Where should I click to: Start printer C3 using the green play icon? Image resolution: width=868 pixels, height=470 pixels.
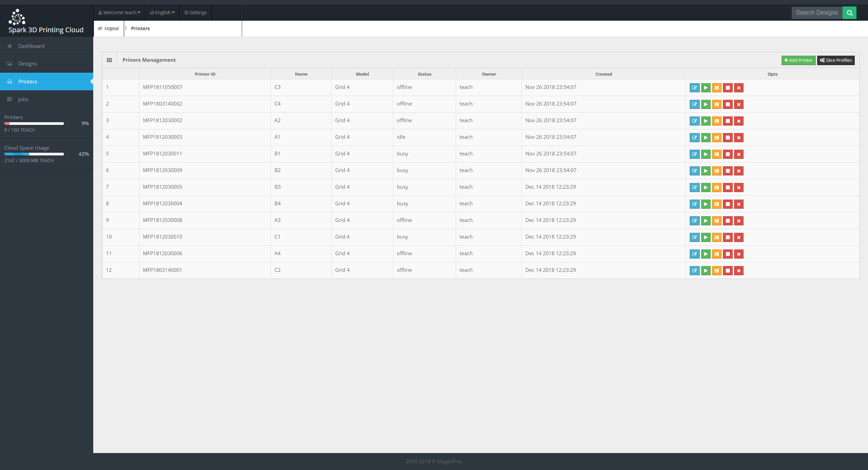pyautogui.click(x=706, y=88)
